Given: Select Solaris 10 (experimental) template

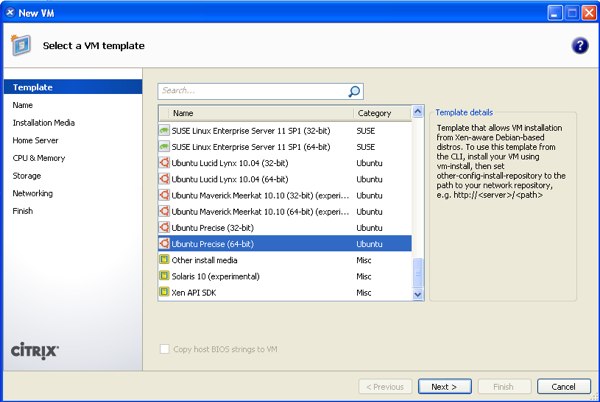Looking at the screenshot, I should pos(285,276).
